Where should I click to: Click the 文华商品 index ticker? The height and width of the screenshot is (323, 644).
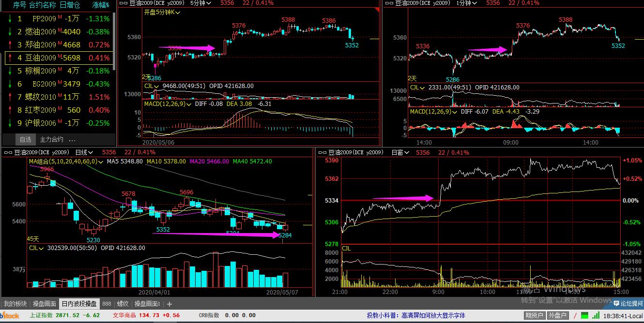(146, 316)
